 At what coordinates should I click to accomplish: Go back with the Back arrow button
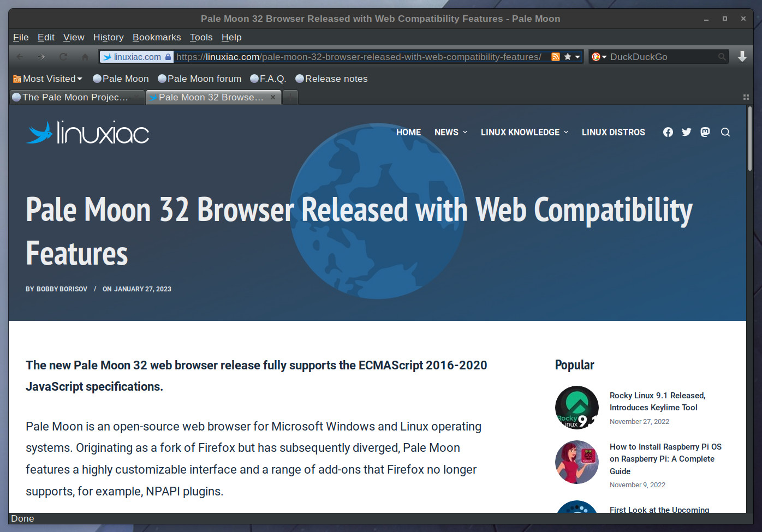20,57
